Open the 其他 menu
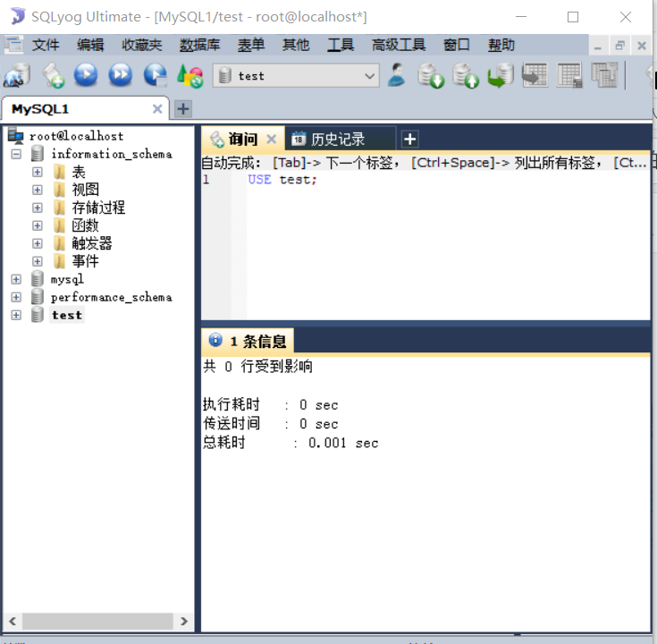The width and height of the screenshot is (657, 644). [296, 45]
